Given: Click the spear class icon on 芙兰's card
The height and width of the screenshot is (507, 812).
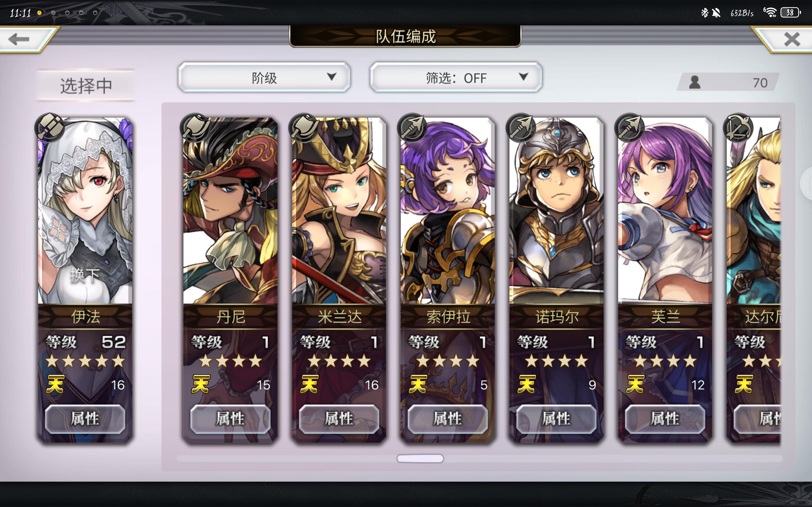Looking at the screenshot, I should click(x=630, y=127).
